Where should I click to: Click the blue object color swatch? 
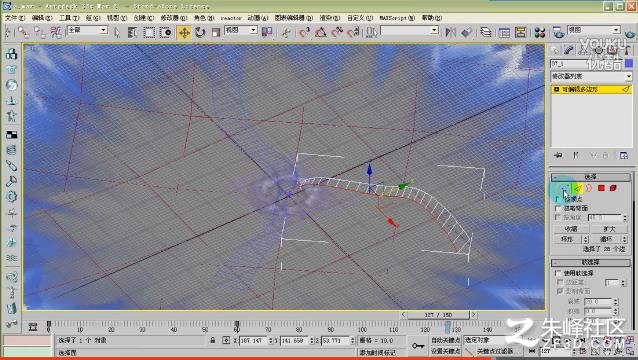click(629, 64)
